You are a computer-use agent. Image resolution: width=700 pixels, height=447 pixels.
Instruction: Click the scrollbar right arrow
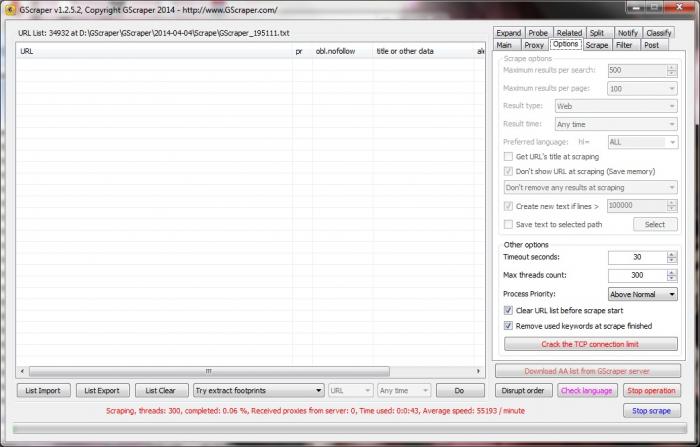pos(479,372)
